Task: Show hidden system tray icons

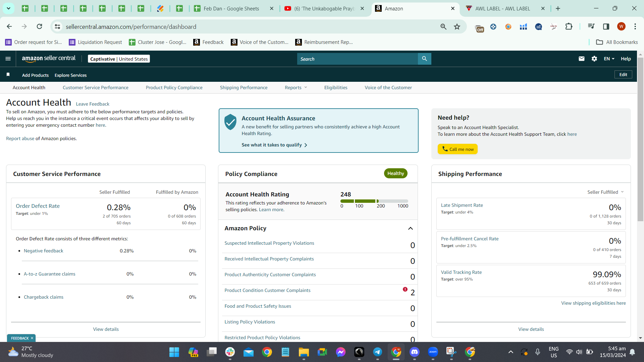Action: click(511, 352)
